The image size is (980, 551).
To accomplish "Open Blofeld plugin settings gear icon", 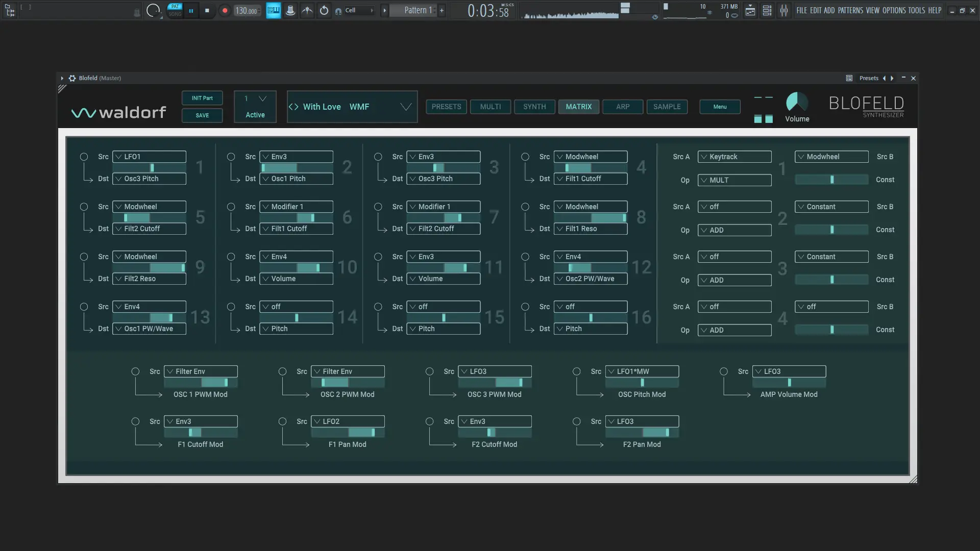I will pos(72,78).
